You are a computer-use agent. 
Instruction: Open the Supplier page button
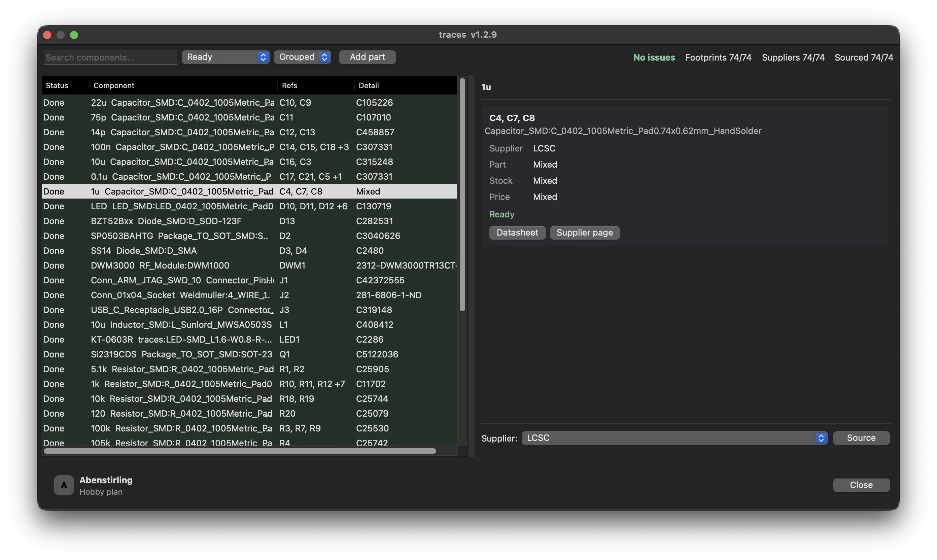[585, 233]
